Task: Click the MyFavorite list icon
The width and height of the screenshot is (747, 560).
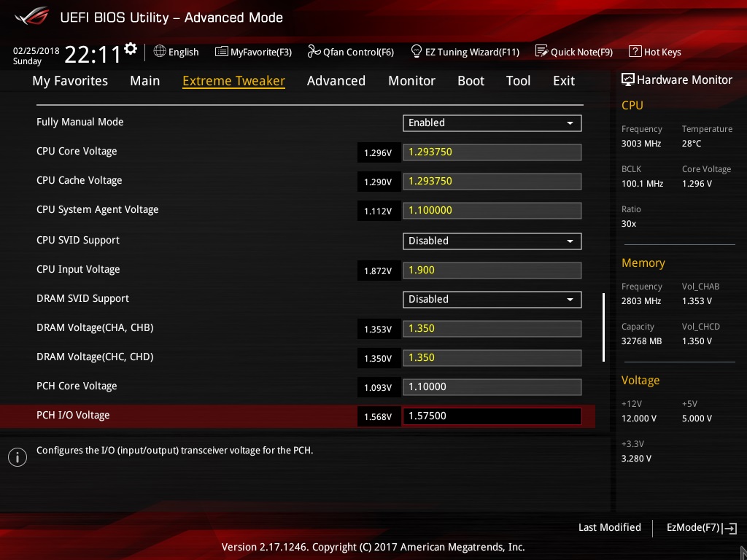Action: click(221, 52)
